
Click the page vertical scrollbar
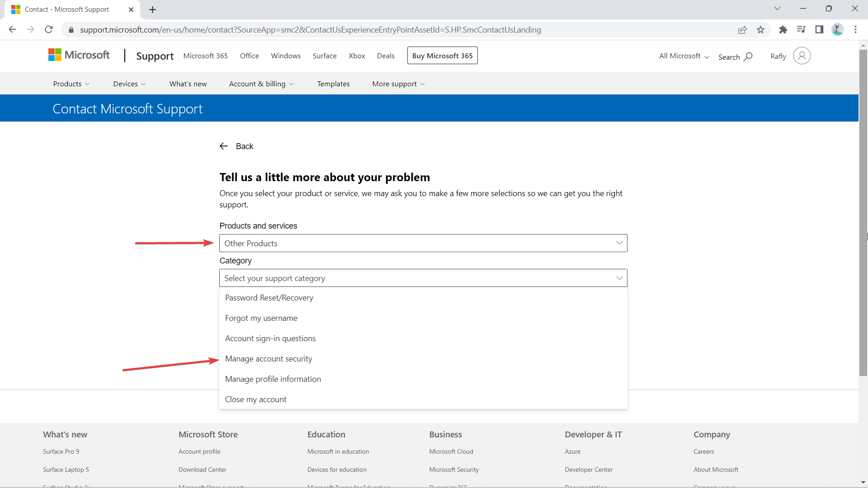tap(863, 212)
